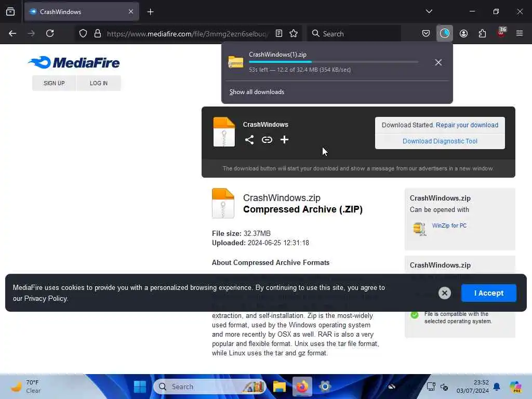
Task: Click the site security padlock icon
Action: (97, 33)
